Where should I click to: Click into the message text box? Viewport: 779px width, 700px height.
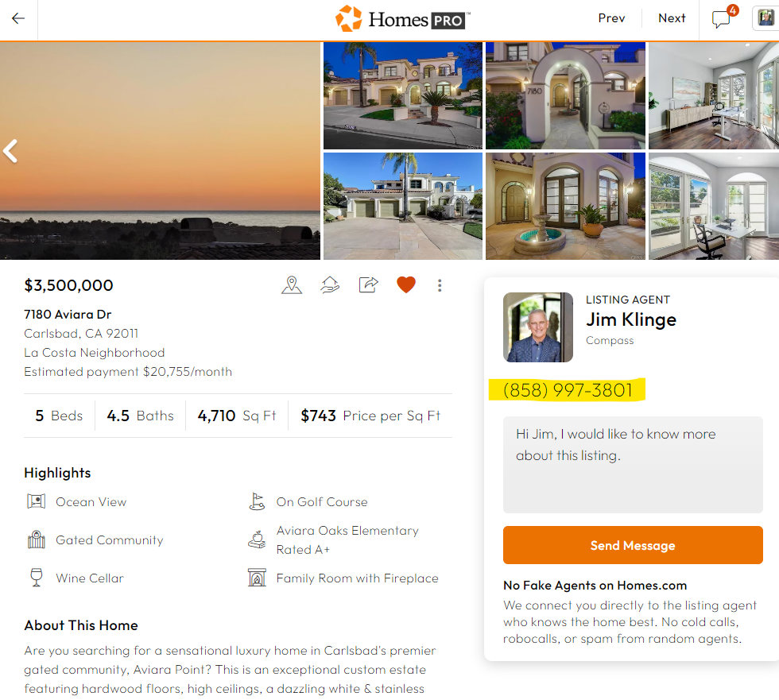coord(633,465)
